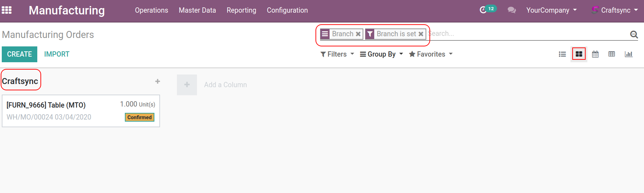The width and height of the screenshot is (644, 193).
Task: Click the IMPORT button
Action: point(57,54)
